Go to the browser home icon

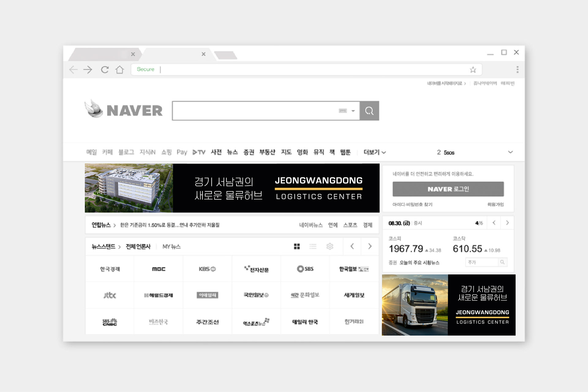point(120,70)
